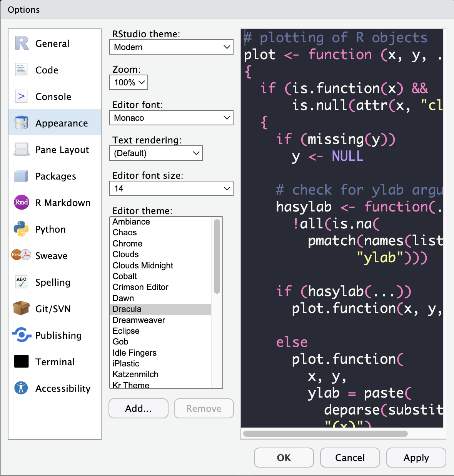Open the RStudio theme dropdown

coord(171,47)
